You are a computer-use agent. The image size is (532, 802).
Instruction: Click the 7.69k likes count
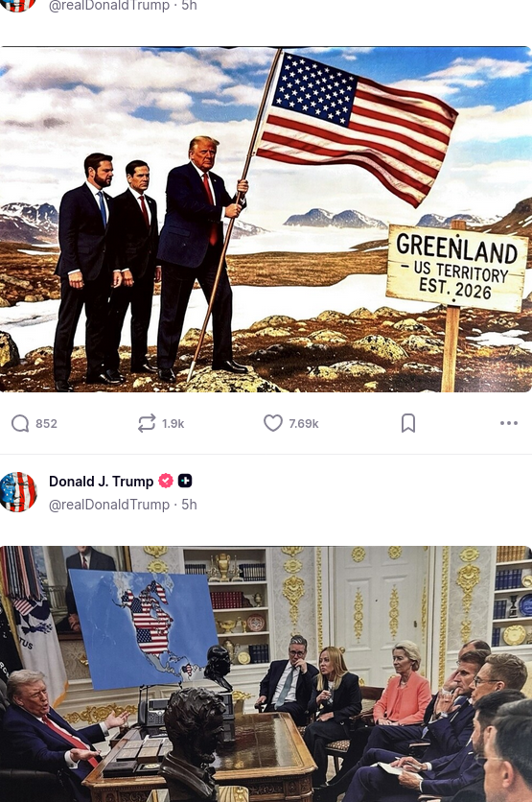304,423
